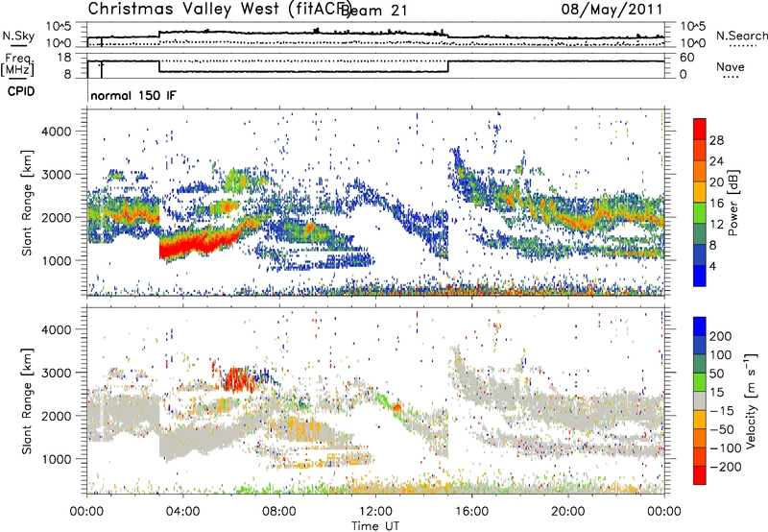This screenshot has width=768, height=532.
Task: Click the Time UT axis label
Action: pos(375,526)
